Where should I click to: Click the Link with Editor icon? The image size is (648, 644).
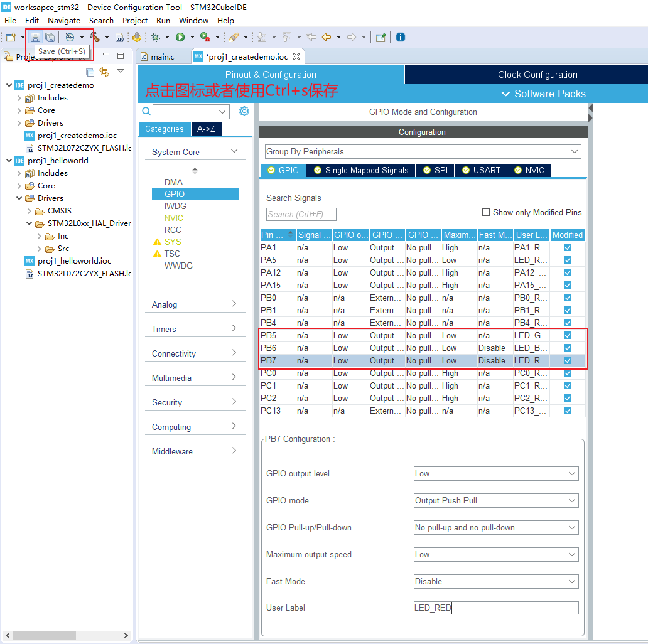click(104, 72)
